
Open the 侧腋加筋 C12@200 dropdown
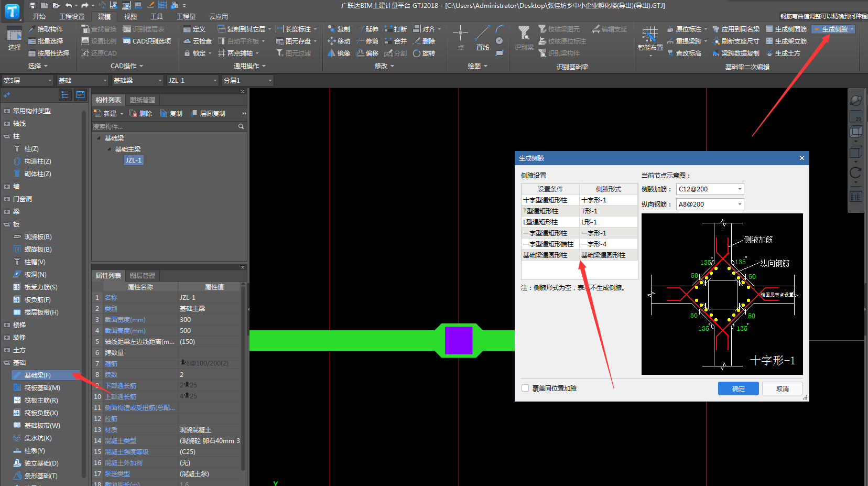(x=740, y=189)
